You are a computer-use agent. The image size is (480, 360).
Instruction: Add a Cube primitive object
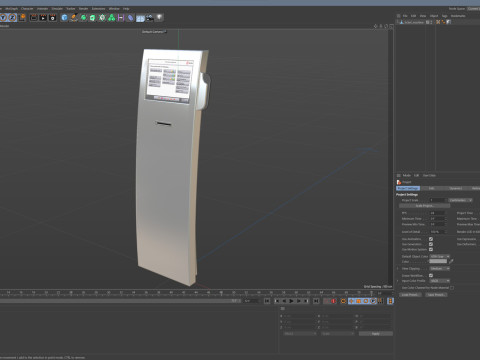[65, 18]
